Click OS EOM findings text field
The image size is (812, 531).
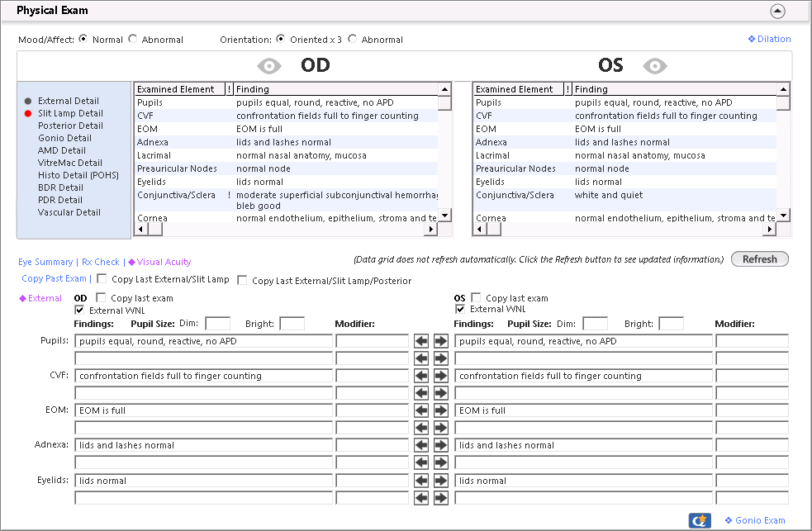click(584, 410)
